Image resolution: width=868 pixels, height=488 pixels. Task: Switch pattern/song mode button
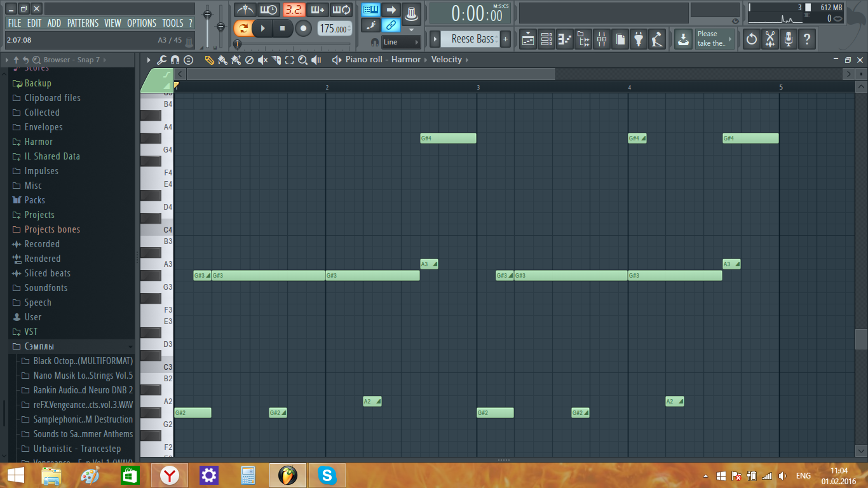click(243, 29)
